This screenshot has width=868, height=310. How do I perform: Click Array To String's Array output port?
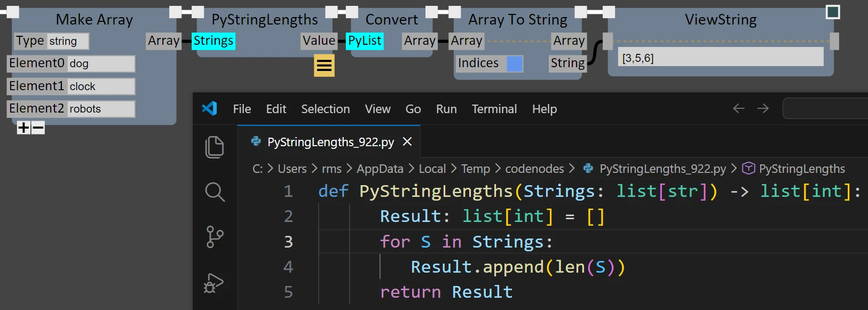pos(569,41)
